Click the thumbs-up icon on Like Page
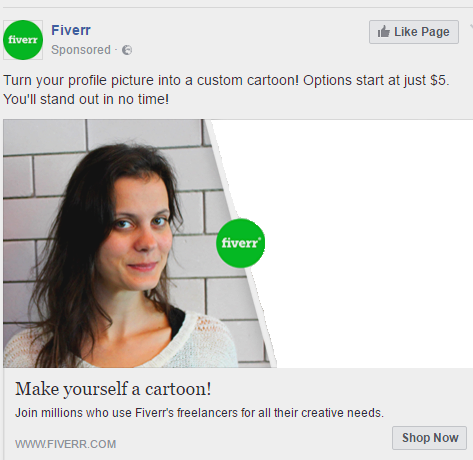Image resolution: width=473 pixels, height=460 pixels. coord(384,32)
